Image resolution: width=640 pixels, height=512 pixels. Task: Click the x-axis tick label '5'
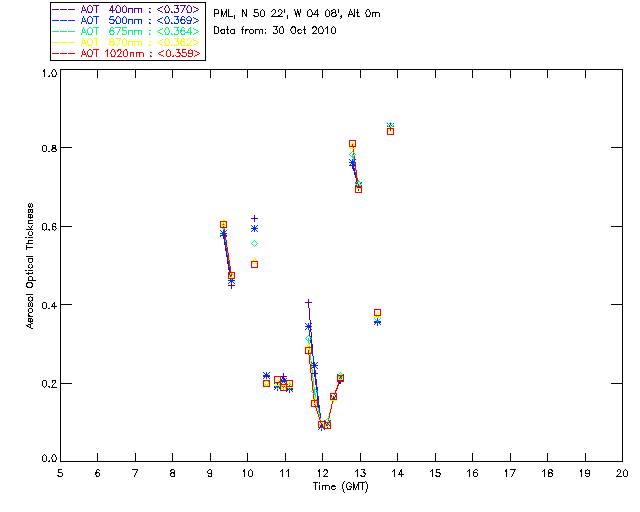pos(60,473)
